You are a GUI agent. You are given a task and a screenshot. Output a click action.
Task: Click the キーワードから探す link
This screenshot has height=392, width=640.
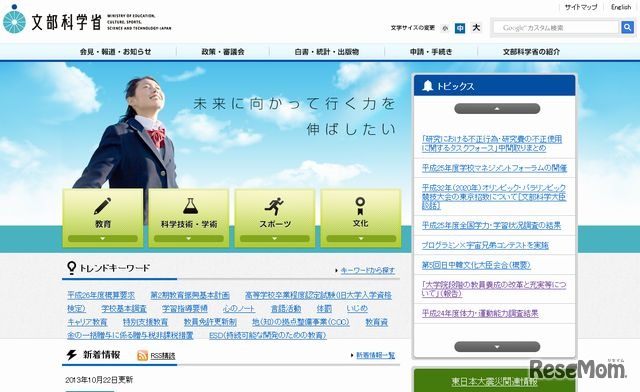point(368,270)
